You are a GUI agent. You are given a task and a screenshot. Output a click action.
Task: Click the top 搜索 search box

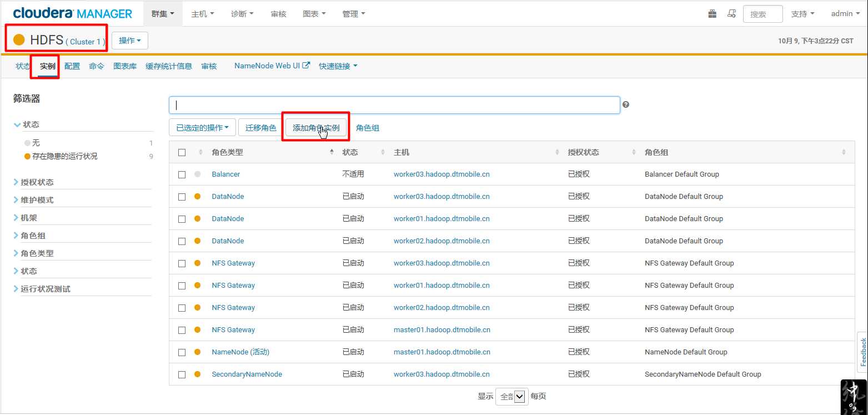[x=762, y=14]
